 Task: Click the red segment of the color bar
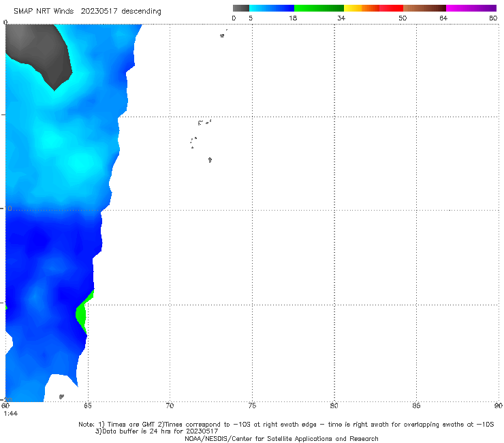pyautogui.click(x=391, y=8)
